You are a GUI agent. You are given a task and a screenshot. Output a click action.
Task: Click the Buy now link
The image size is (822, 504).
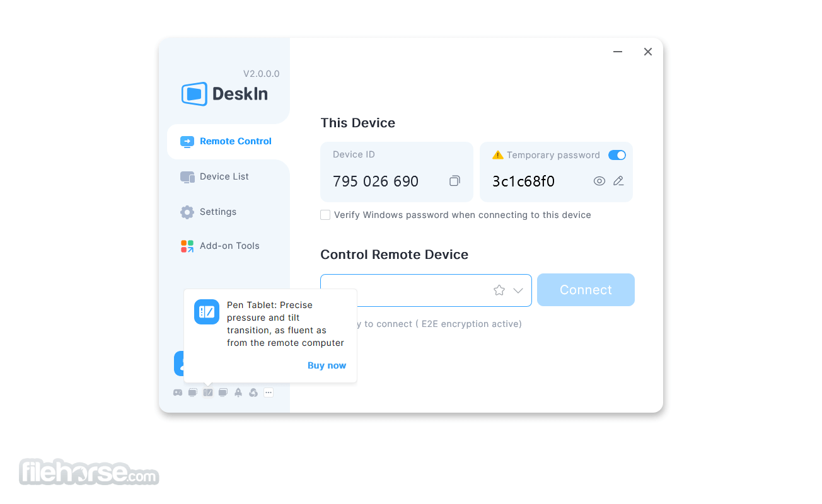pyautogui.click(x=327, y=365)
